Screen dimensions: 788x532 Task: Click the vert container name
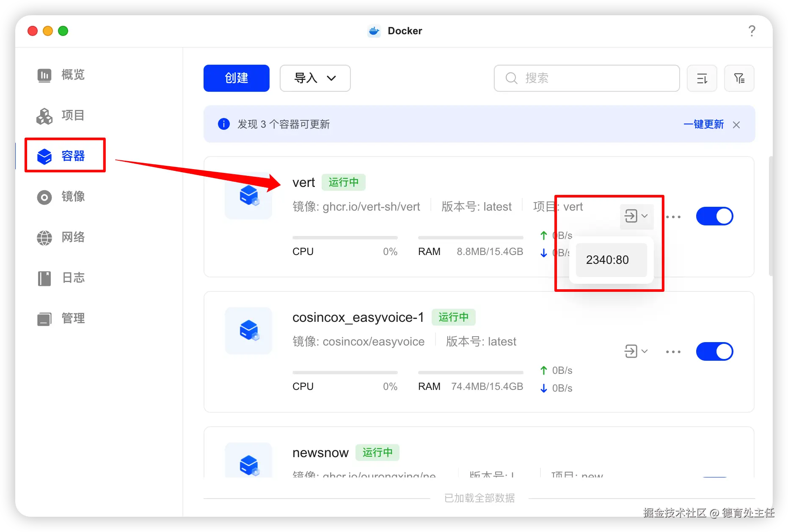tap(303, 183)
